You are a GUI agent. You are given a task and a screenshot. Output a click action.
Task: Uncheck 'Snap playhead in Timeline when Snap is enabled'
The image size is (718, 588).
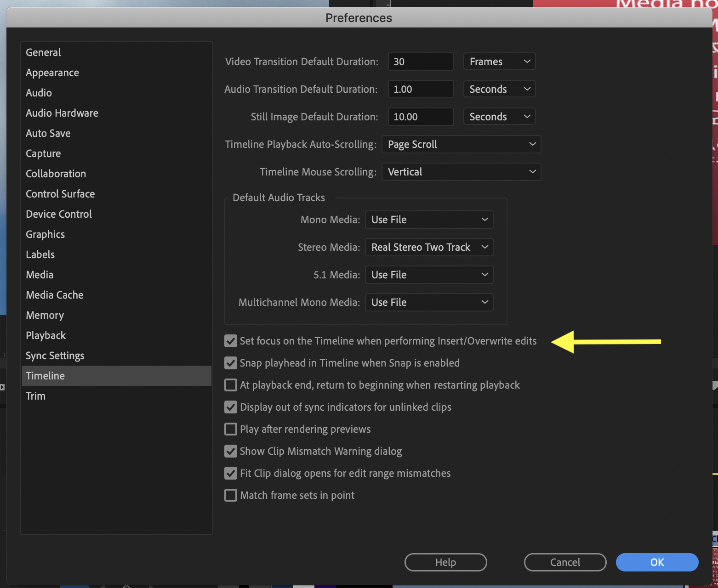tap(230, 363)
